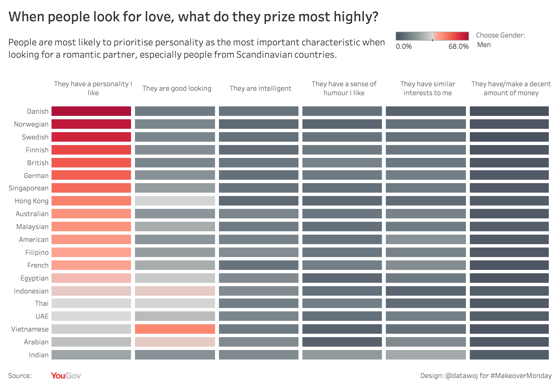Click the color legend gradient bar
This screenshot has height=392, width=560.
(x=432, y=36)
